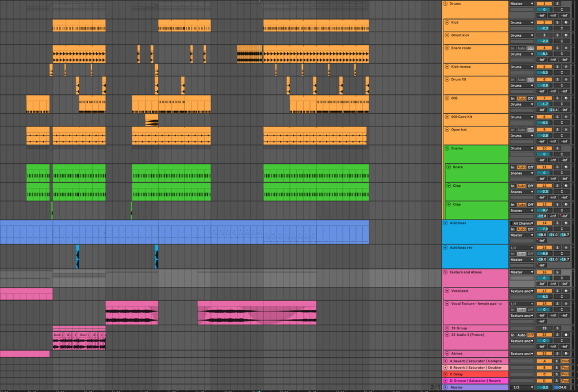Solo the A Reverb return track
The height and width of the screenshot is (392, 578).
556,360
